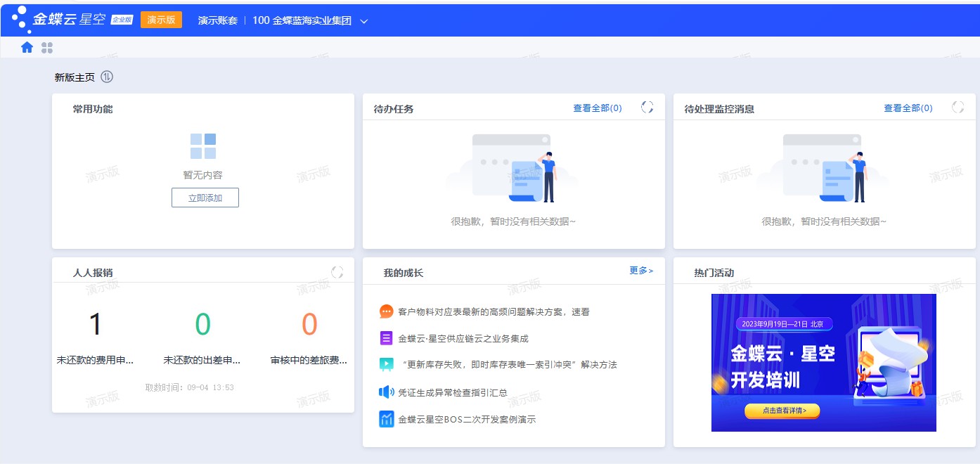Refresh the 待处理监控消息 panel

pos(958,107)
